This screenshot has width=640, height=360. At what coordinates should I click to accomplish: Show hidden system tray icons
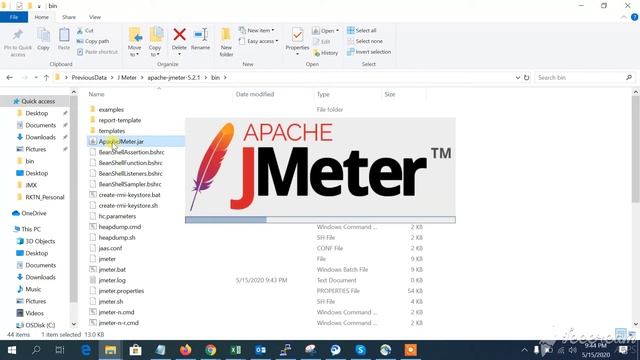pos(524,350)
